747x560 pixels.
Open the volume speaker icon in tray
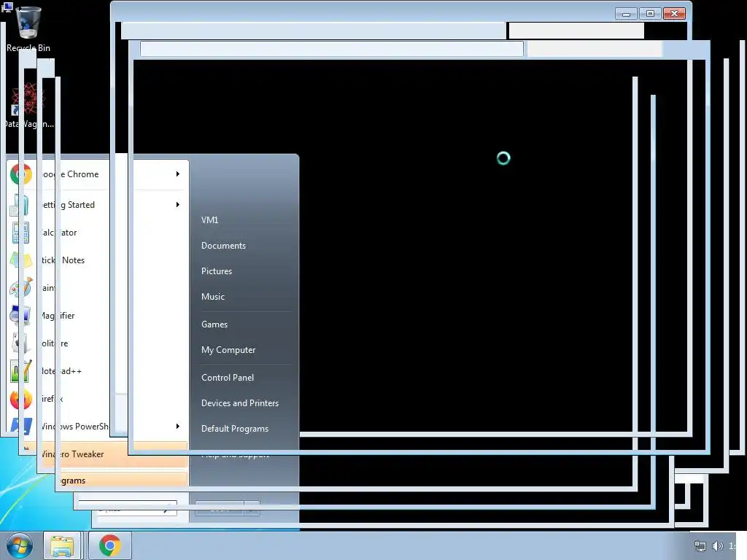pyautogui.click(x=717, y=545)
